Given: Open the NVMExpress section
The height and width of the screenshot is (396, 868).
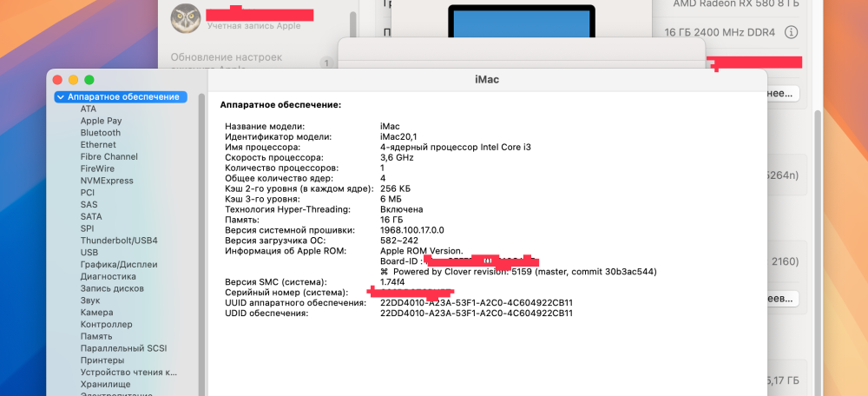Looking at the screenshot, I should (107, 181).
